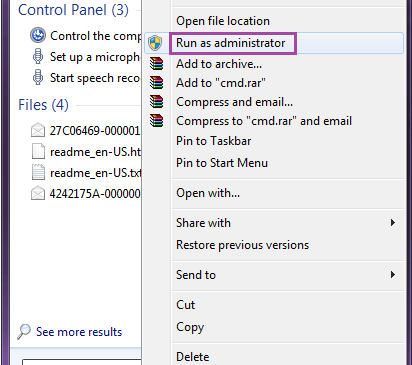Click the WinRAR icon beside Add to "cmd.rar"
This screenshot has width=412, height=365.
pos(156,82)
